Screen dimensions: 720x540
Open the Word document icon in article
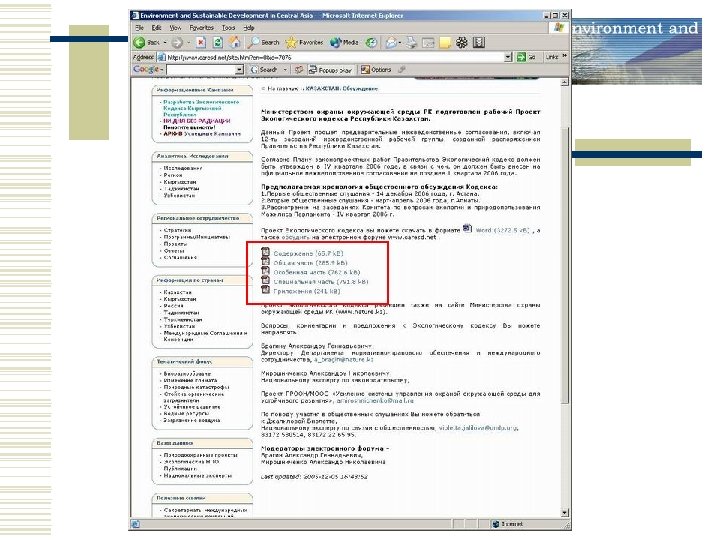[x=467, y=228]
